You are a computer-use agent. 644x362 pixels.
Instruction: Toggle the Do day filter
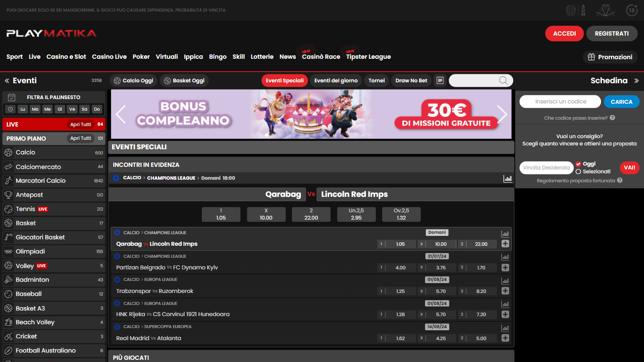[97, 109]
